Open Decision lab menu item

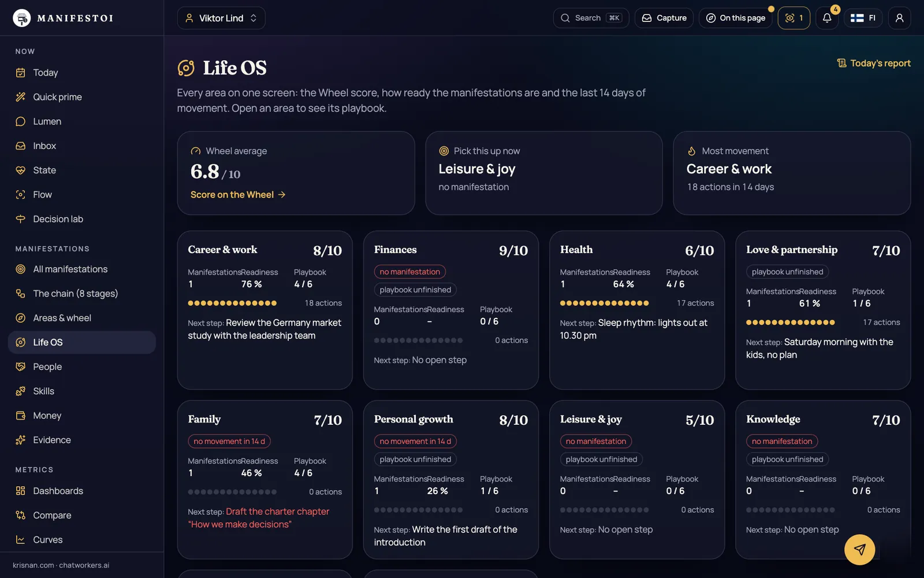tap(82, 219)
